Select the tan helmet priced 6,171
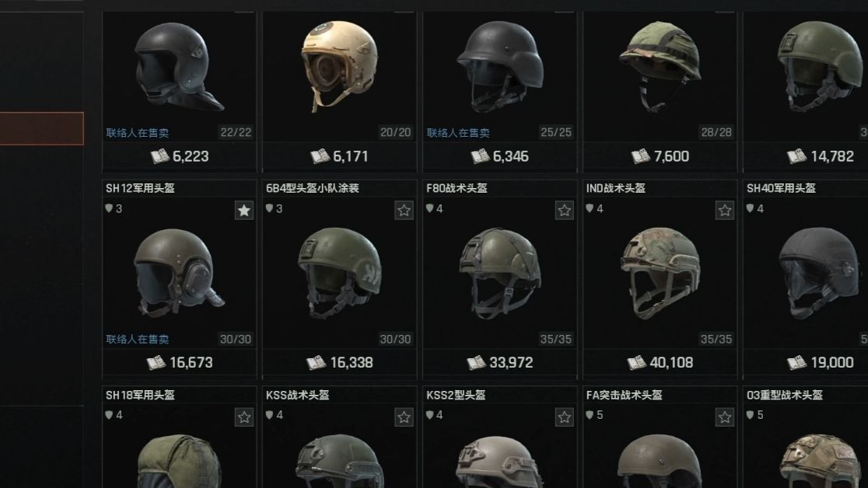 click(x=339, y=65)
